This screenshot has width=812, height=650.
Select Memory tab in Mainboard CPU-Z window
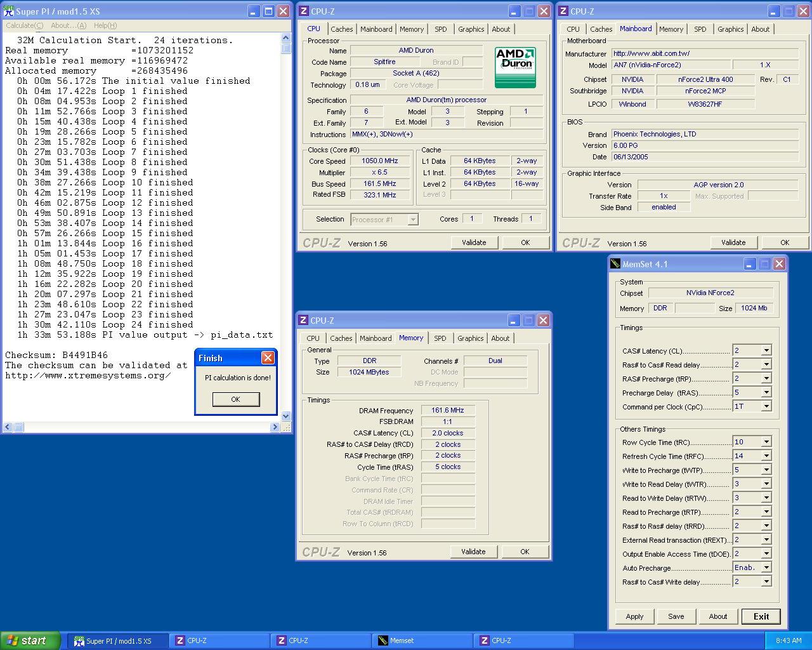click(x=671, y=29)
